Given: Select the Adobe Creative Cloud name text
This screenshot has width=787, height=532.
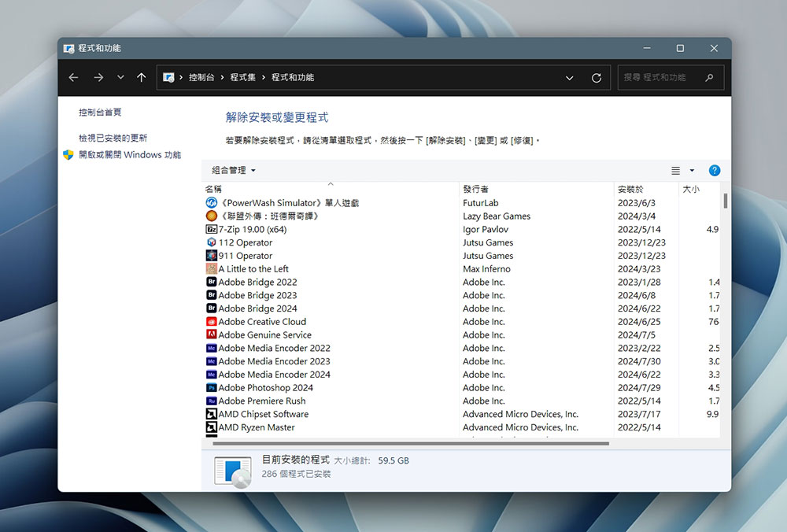Looking at the screenshot, I should [x=262, y=322].
